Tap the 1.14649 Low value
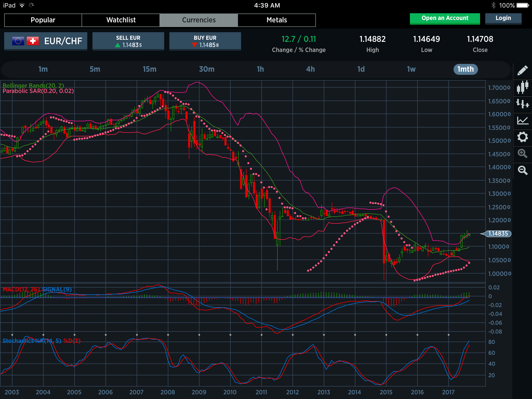Viewport: 532px width, 399px height. tap(427, 39)
